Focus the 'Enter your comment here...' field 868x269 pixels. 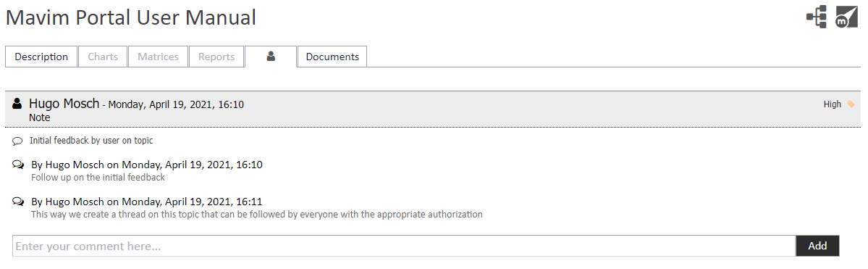404,246
